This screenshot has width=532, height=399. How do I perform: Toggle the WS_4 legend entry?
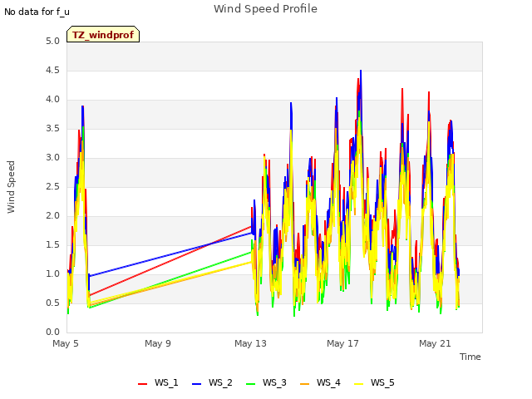320,382
